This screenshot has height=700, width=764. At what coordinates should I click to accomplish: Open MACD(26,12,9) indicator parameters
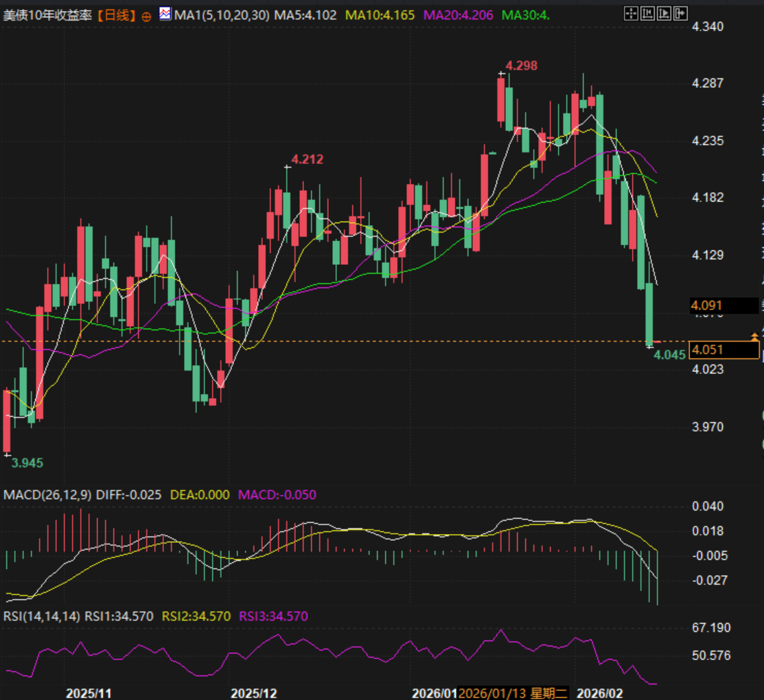(47, 495)
